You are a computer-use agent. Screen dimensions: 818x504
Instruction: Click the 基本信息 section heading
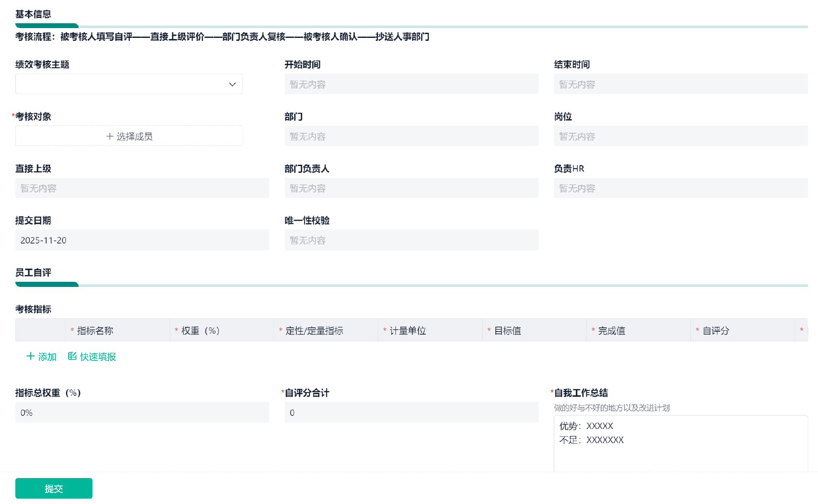[33, 14]
